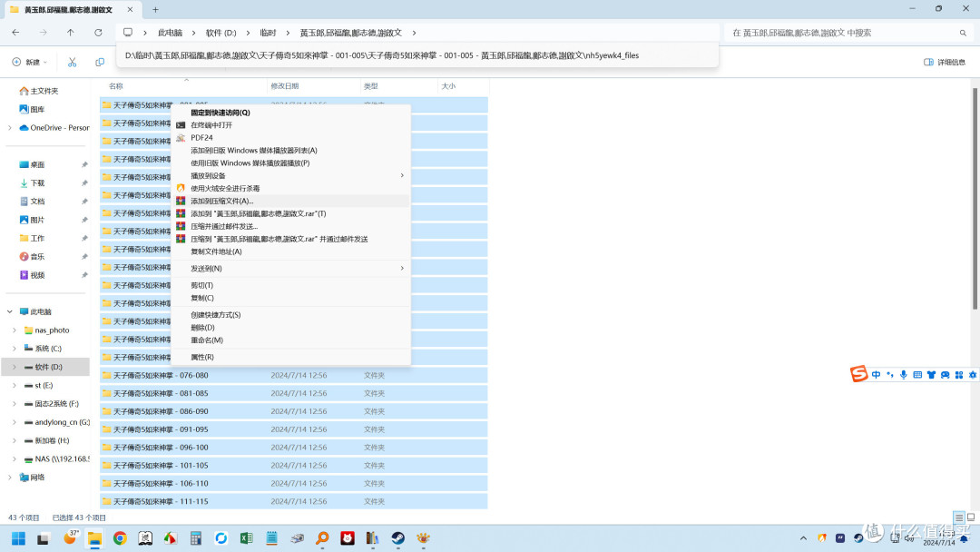The height and width of the screenshot is (552, 980).
Task: Expand the nas_photo node
Action: 15,330
